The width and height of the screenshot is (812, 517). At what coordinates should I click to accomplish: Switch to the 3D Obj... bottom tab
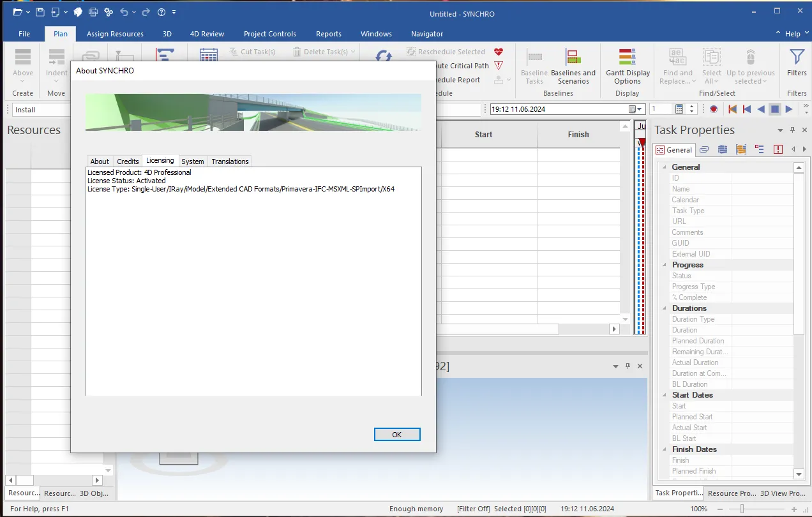pos(94,493)
